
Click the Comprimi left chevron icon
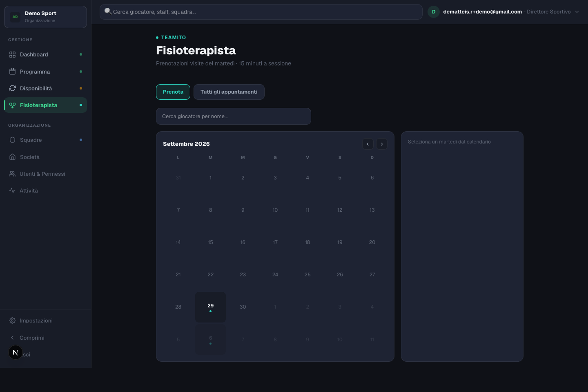coord(12,338)
